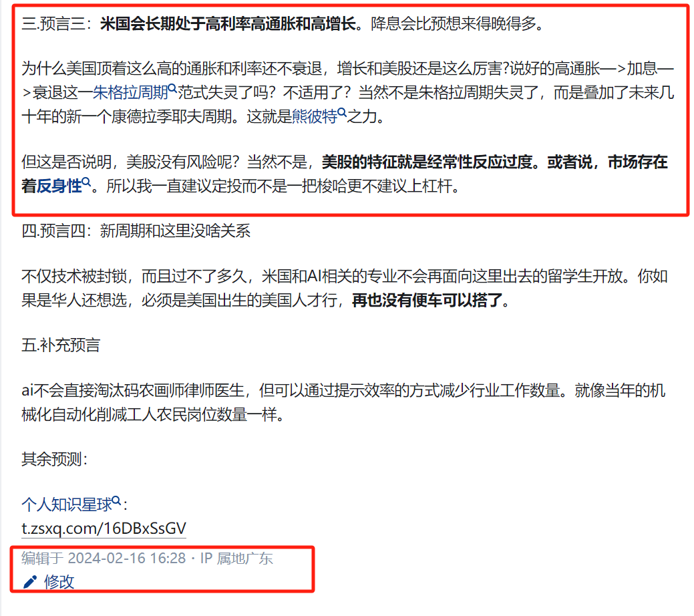Click the 其余预测 line
The width and height of the screenshot is (694, 616).
pos(55,459)
